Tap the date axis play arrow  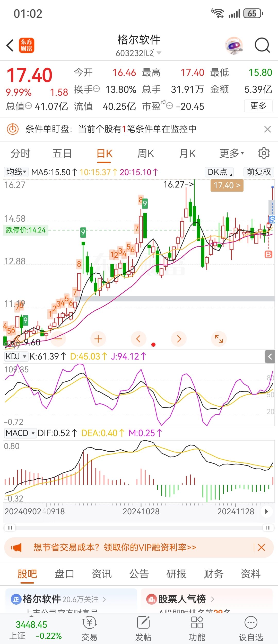[x=267, y=512]
